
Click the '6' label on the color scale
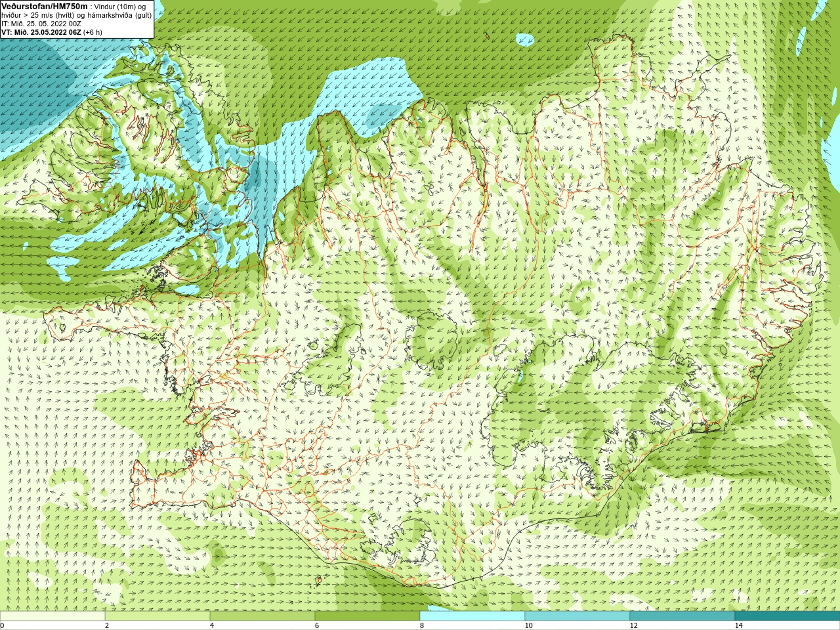coord(317,626)
